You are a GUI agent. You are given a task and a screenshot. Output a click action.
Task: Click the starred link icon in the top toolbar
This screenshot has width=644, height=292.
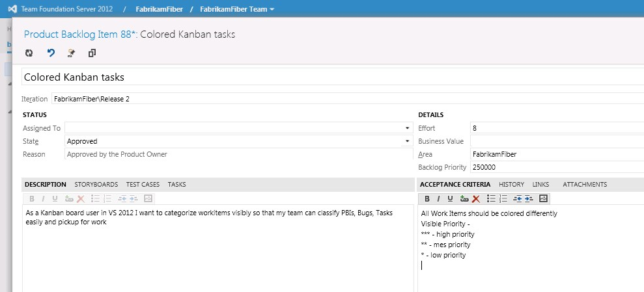(x=72, y=53)
